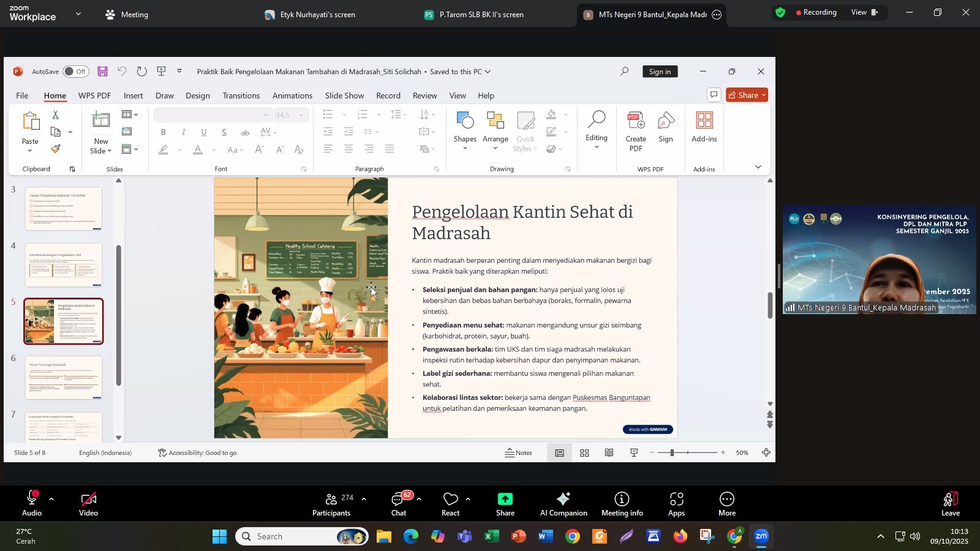980x551 pixels.
Task: Click the Sign in button
Action: [x=660, y=72]
